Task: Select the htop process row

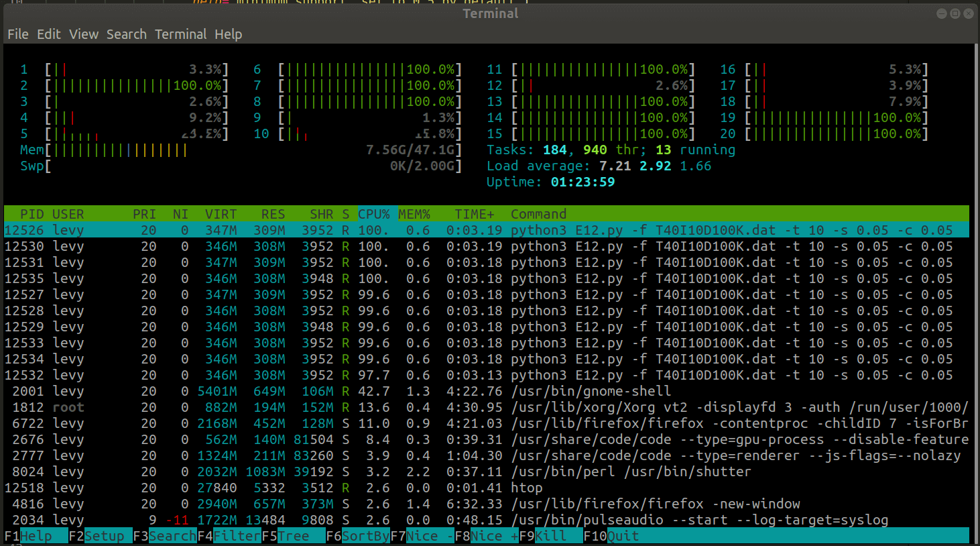Action: 487,488
